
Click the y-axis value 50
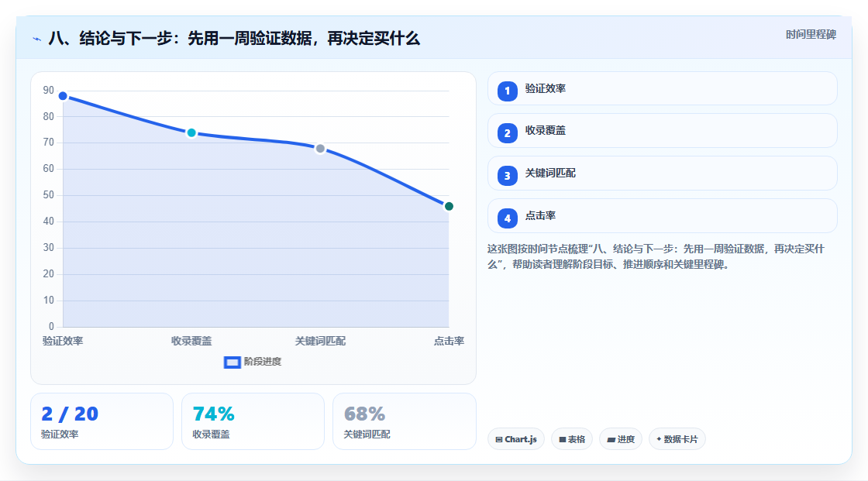click(x=49, y=195)
